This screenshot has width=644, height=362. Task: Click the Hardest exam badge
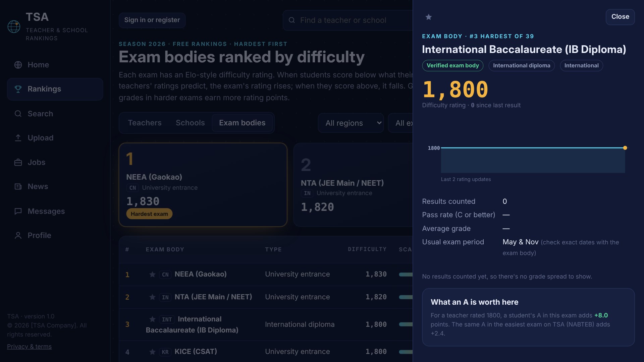(x=149, y=214)
